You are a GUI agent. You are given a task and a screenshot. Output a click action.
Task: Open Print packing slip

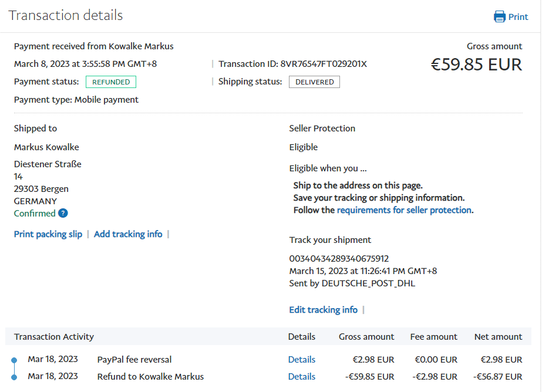coord(48,234)
